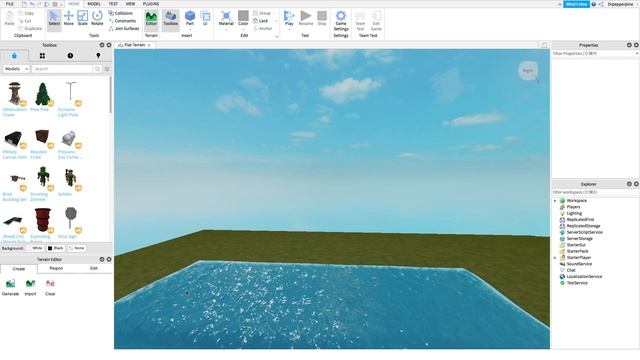Screen dimensions: 640x360
Task: Select the Select tool in ribbon
Action: [54, 18]
